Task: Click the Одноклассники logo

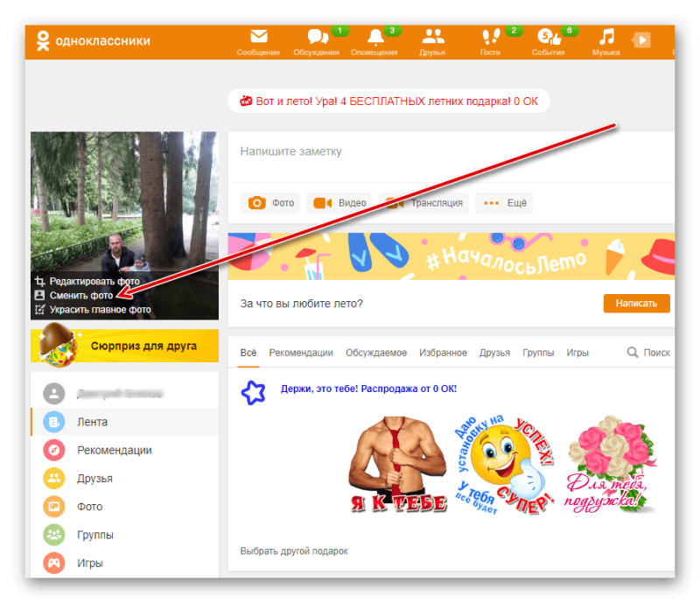Action: tap(94, 40)
